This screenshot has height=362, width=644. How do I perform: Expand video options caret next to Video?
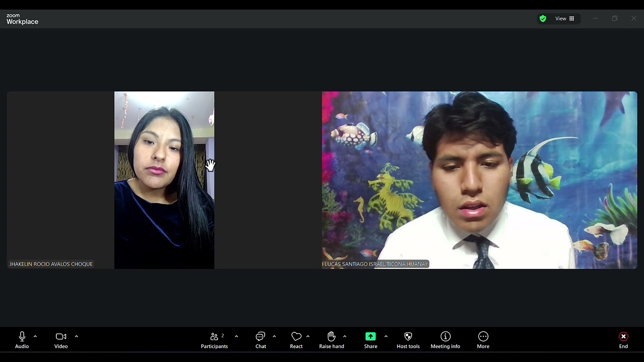tap(76, 336)
